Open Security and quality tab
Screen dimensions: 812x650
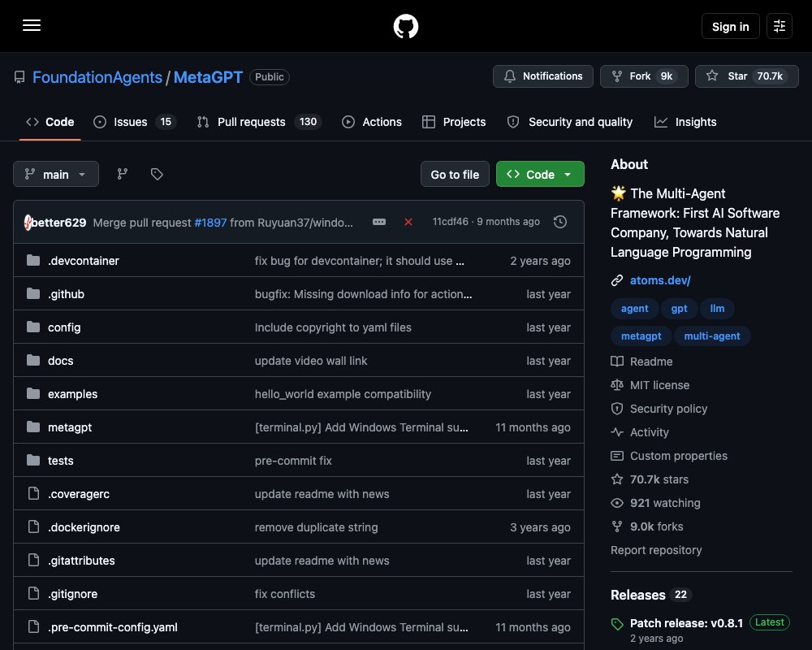coord(570,122)
